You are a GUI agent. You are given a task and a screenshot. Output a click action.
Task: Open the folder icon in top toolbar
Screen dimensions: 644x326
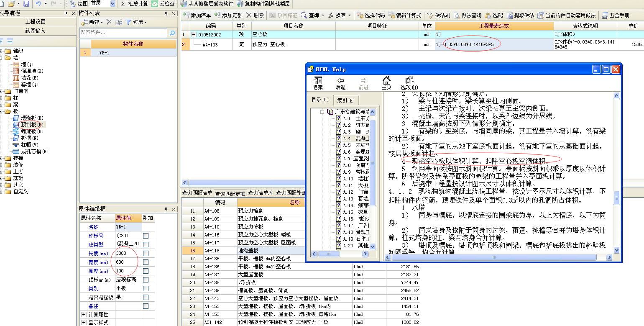pyautogui.click(x=11, y=3)
